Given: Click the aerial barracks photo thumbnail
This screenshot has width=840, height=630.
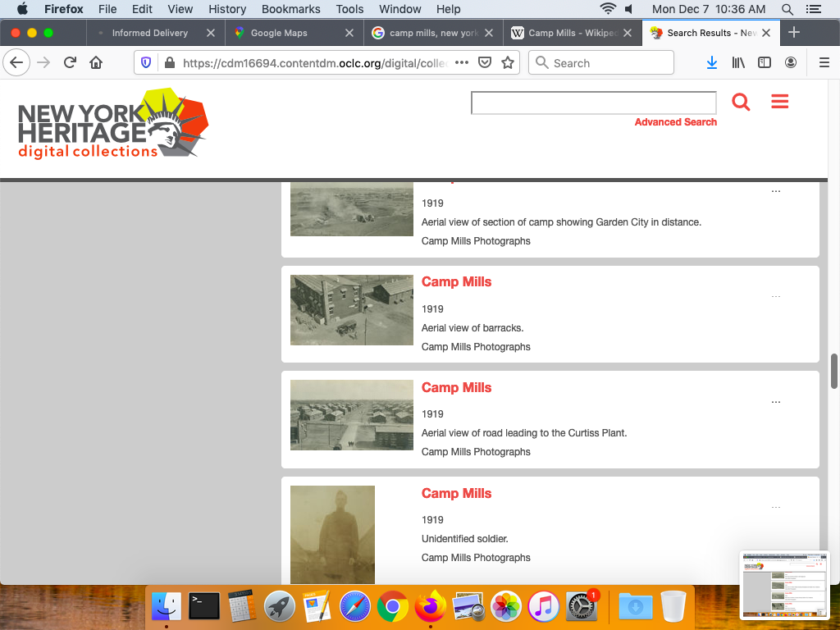Looking at the screenshot, I should point(351,309).
